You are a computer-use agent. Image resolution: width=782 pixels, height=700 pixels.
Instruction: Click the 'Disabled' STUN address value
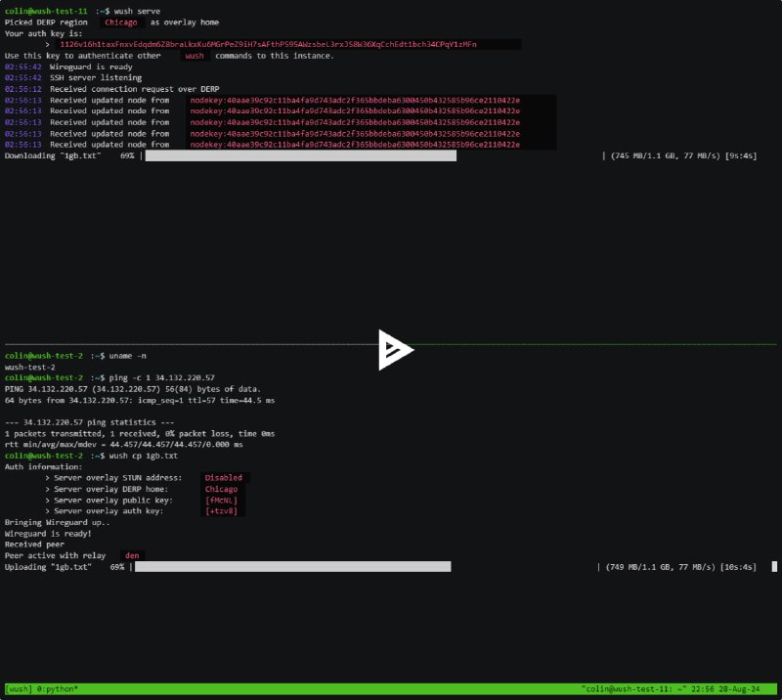pyautogui.click(x=224, y=477)
